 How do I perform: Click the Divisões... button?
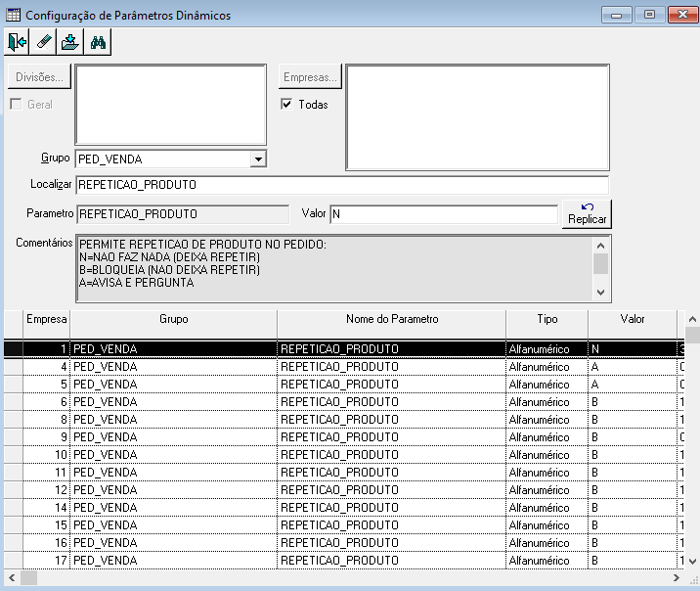click(x=39, y=77)
